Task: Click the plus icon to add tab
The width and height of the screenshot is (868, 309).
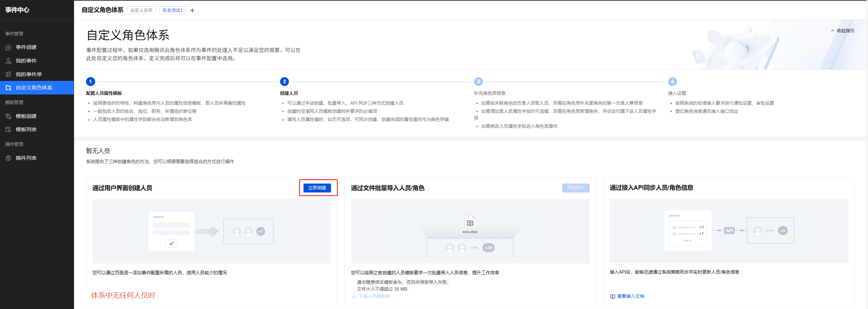Action: (192, 11)
